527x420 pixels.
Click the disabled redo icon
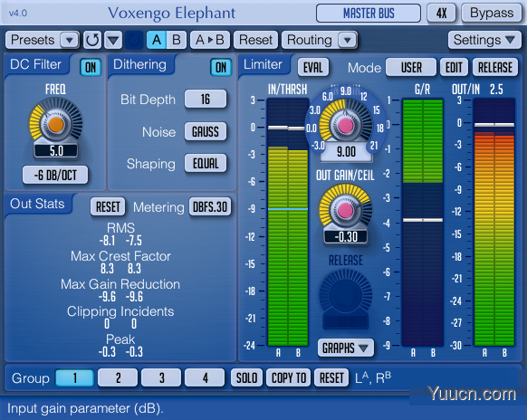click(134, 41)
